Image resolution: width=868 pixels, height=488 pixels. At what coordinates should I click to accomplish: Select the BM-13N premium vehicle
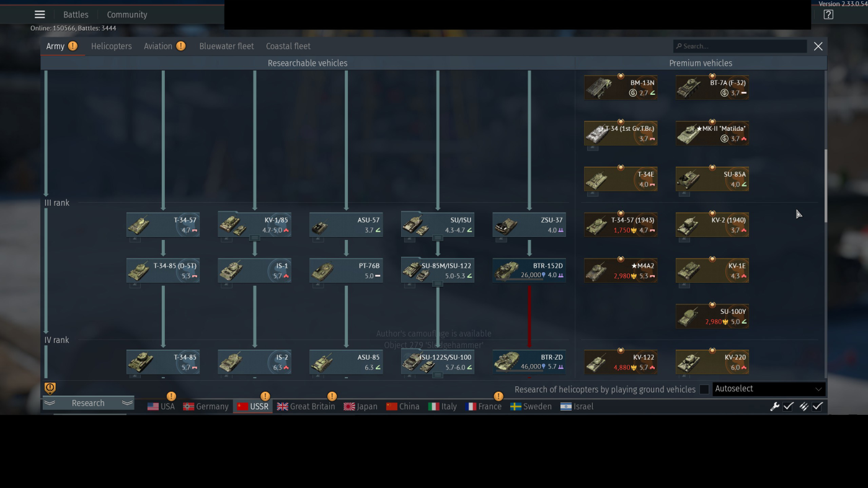pos(621,87)
